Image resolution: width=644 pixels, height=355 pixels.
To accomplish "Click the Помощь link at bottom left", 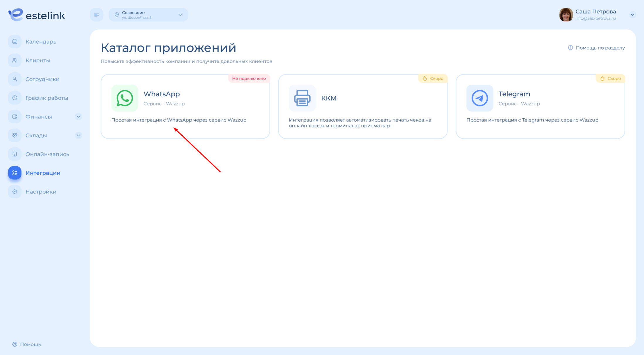I will tap(30, 344).
